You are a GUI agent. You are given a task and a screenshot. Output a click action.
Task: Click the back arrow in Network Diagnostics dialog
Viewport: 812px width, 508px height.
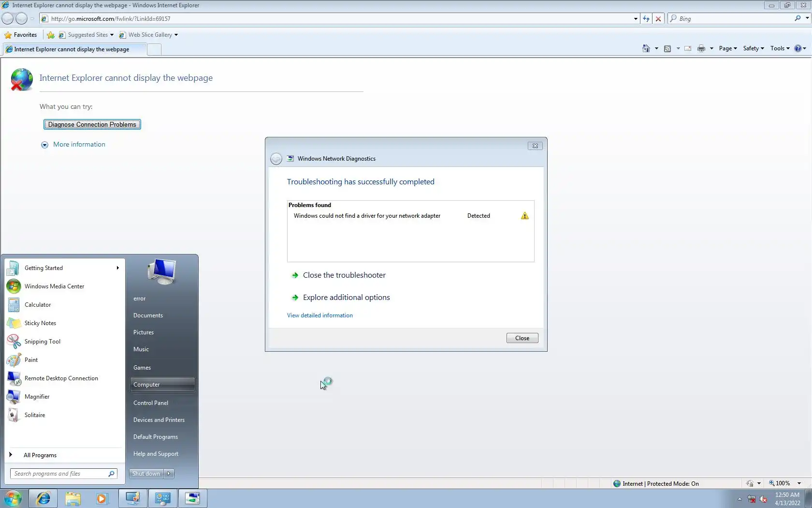[x=276, y=159]
